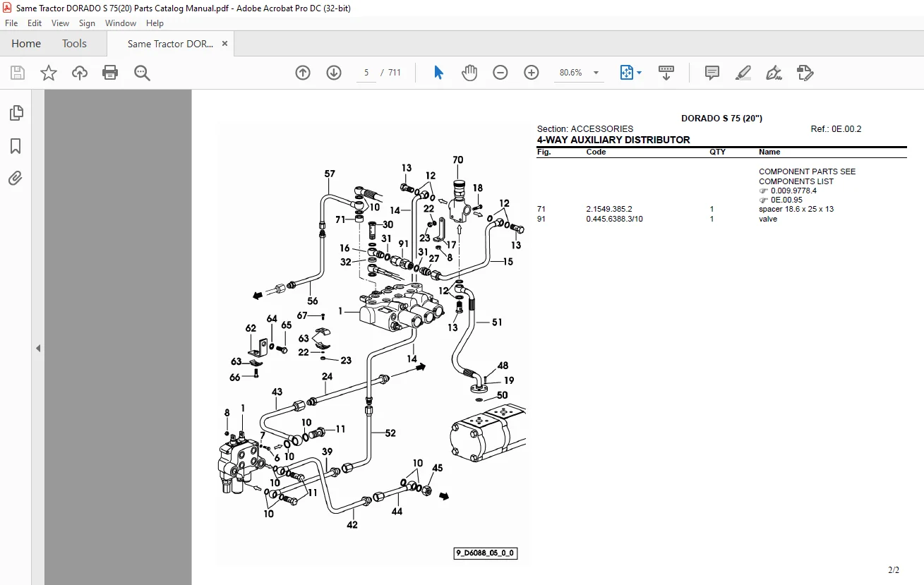The image size is (924, 585).
Task: Click the name 'valve' in parts table
Action: click(768, 219)
